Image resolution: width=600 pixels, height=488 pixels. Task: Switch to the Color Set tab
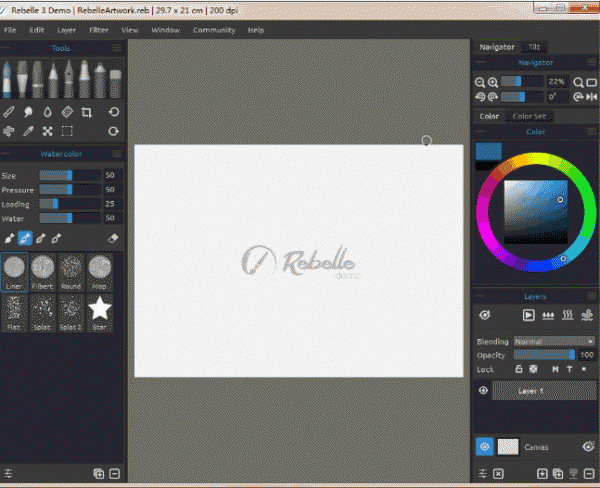click(529, 116)
